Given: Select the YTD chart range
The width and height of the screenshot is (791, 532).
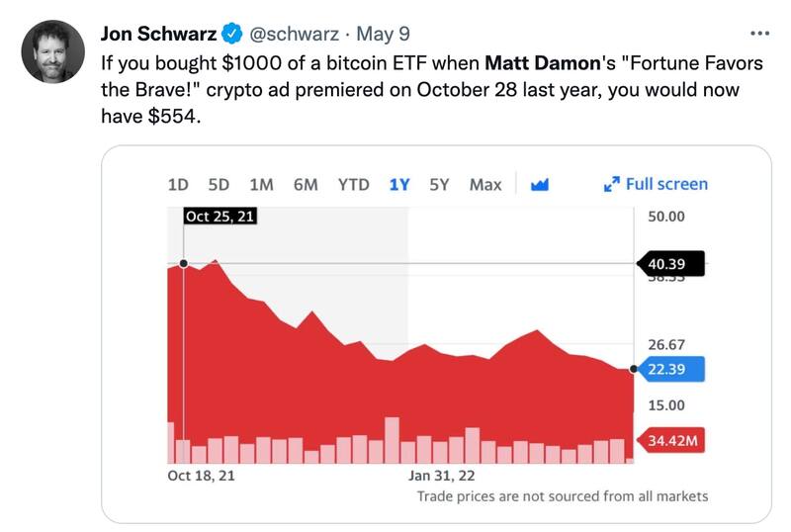Looking at the screenshot, I should pos(353,184).
